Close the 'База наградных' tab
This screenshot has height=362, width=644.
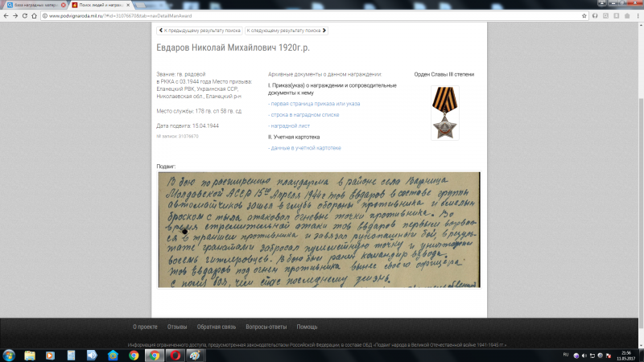click(64, 5)
